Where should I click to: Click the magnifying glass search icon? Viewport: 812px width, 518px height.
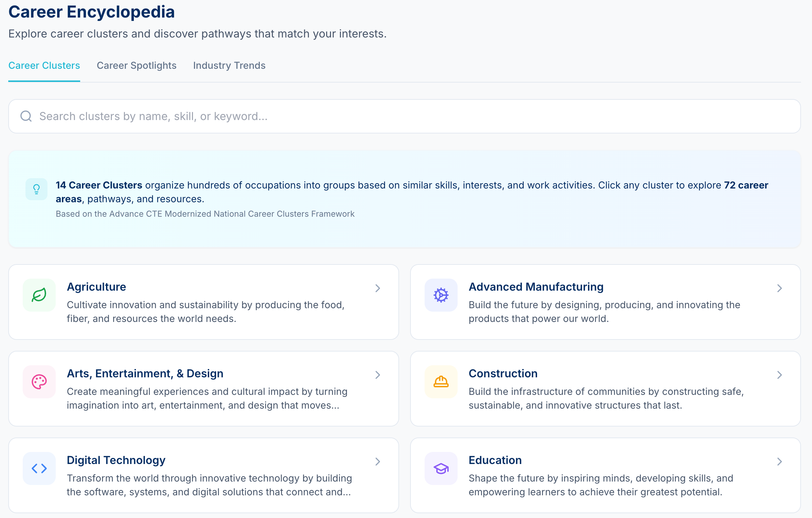pyautogui.click(x=26, y=116)
